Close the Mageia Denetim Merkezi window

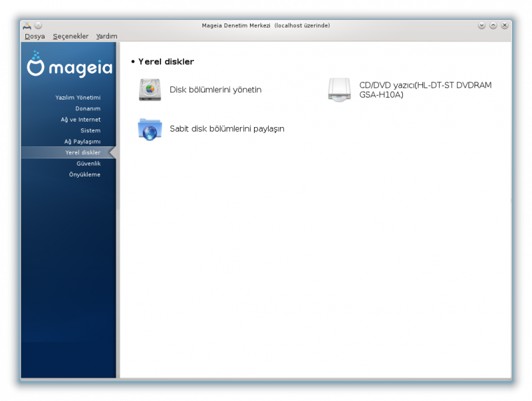(x=505, y=25)
